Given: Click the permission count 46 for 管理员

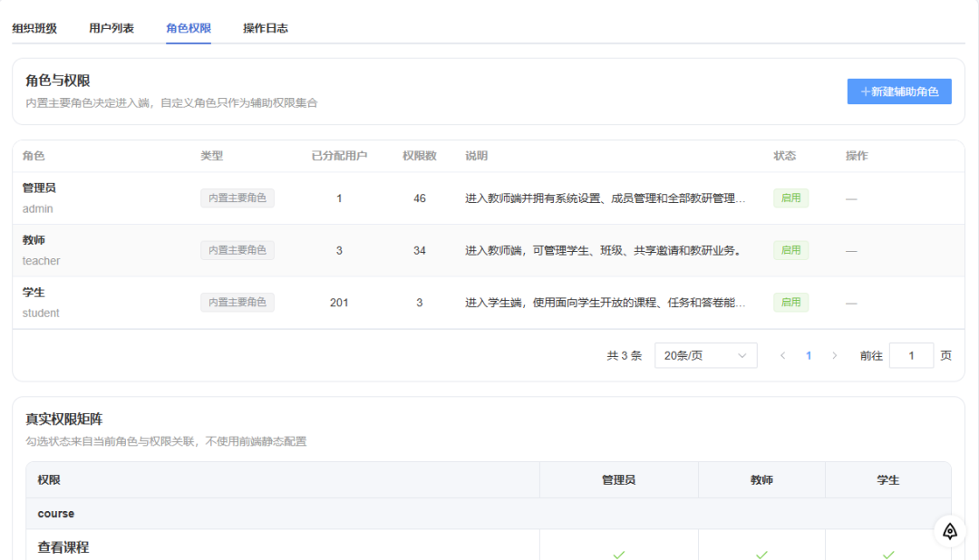Looking at the screenshot, I should (x=420, y=198).
